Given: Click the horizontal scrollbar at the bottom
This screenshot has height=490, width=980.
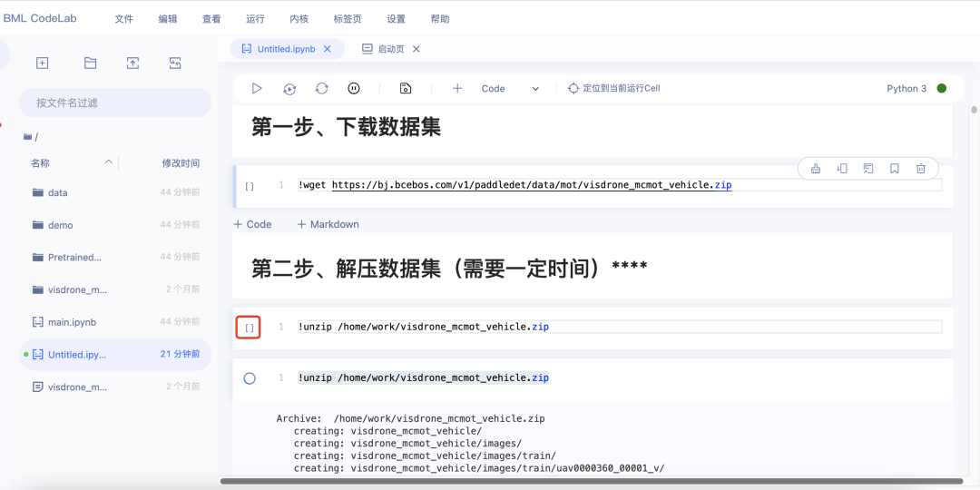Looking at the screenshot, I should (x=590, y=481).
